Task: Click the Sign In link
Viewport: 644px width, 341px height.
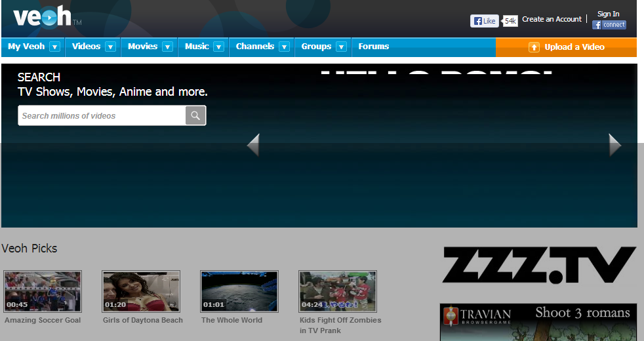Action: tap(609, 14)
